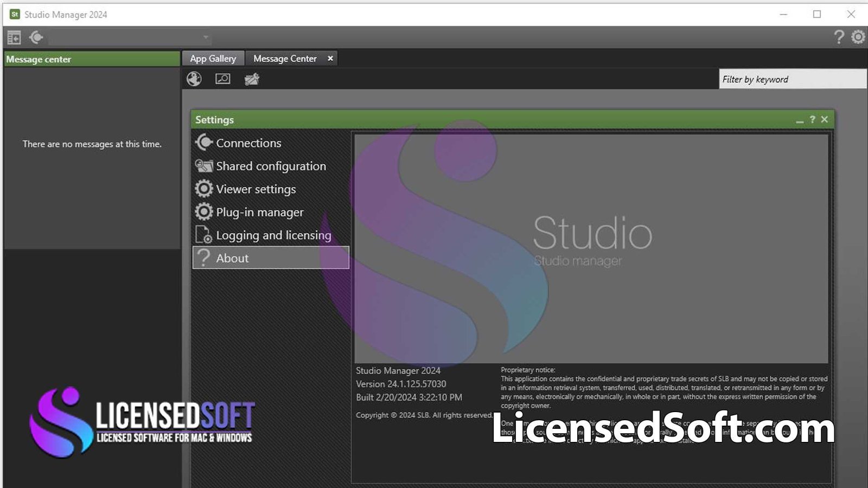Switch to the App Gallery tab
This screenshot has height=488, width=868.
(213, 59)
